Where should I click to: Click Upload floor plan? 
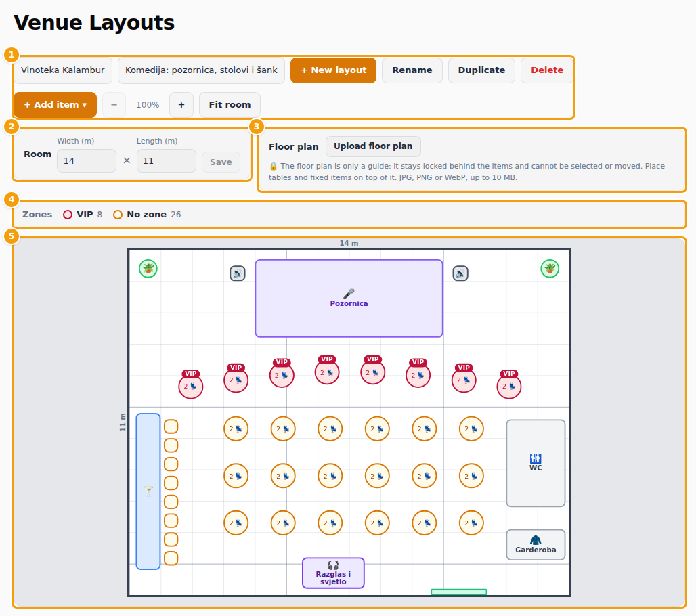[x=373, y=146]
